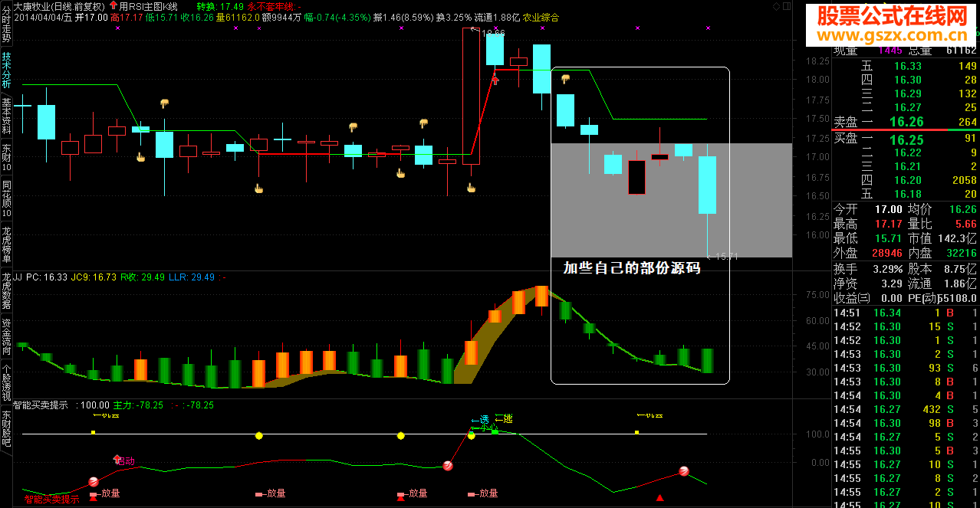Click the 75.00 axis label in middle panel
980x508 pixels.
tap(817, 294)
